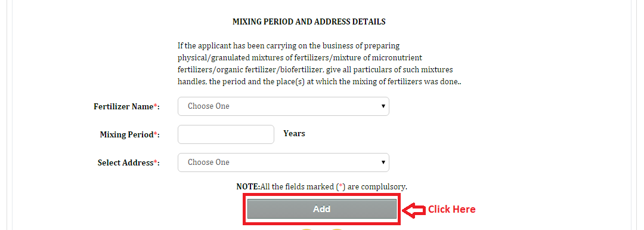Click the NOTE compulsory fields message
This screenshot has height=230, width=644.
point(321,187)
